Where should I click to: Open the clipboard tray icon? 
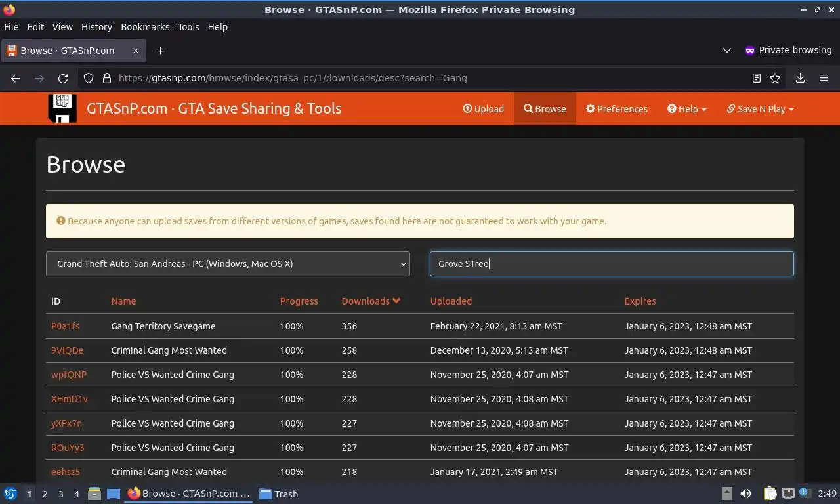(x=770, y=493)
